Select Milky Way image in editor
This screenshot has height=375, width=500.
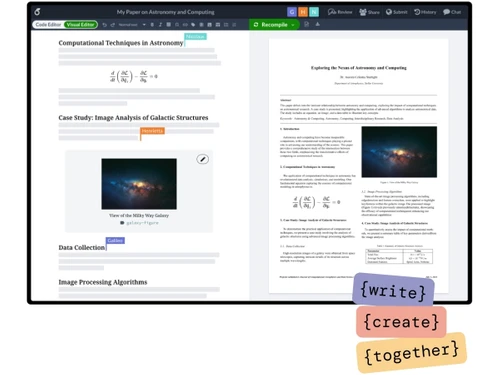coord(139,184)
